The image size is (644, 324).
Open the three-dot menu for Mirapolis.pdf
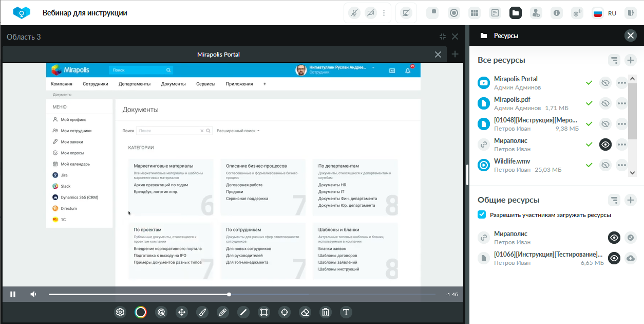point(622,103)
